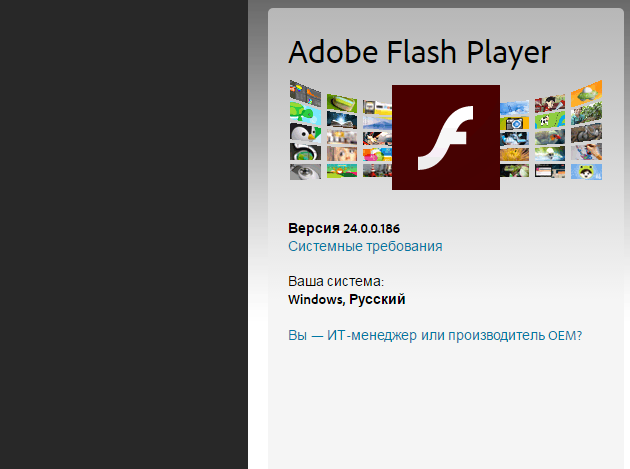Click the green turtle thumbnail

point(305,112)
